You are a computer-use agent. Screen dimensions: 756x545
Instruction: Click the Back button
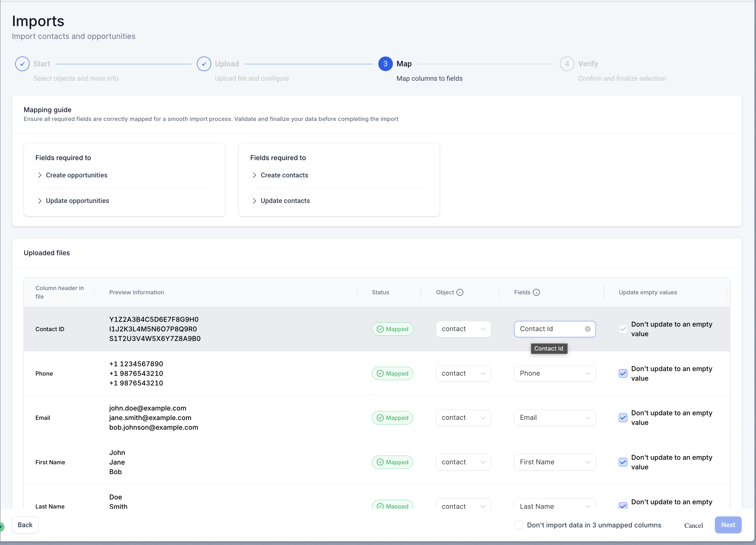click(x=25, y=525)
